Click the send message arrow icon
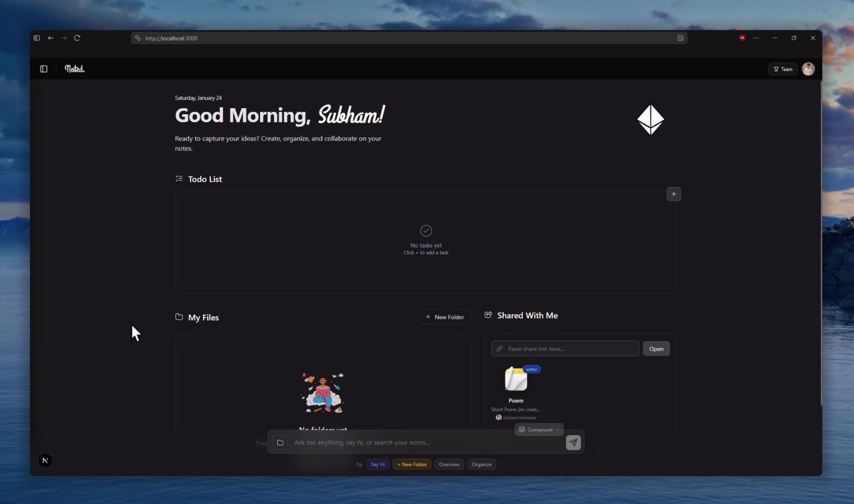 click(573, 443)
